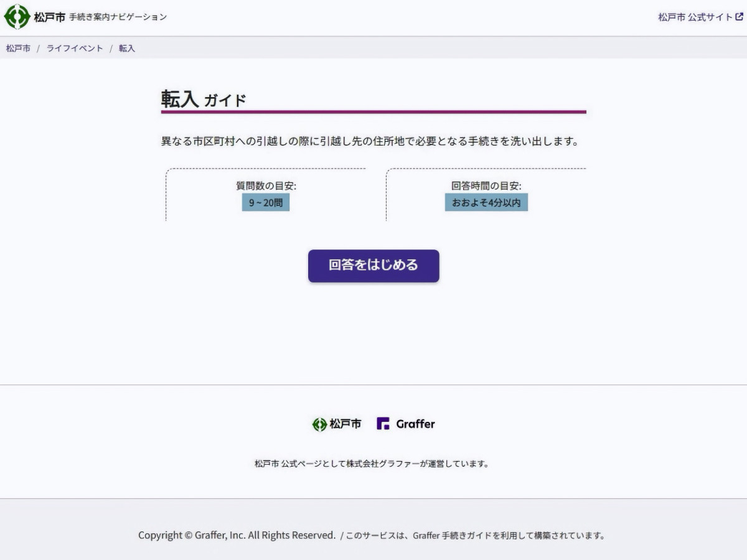Click the 松戸市 text in the footer logo
747x560 pixels.
pos(345,424)
